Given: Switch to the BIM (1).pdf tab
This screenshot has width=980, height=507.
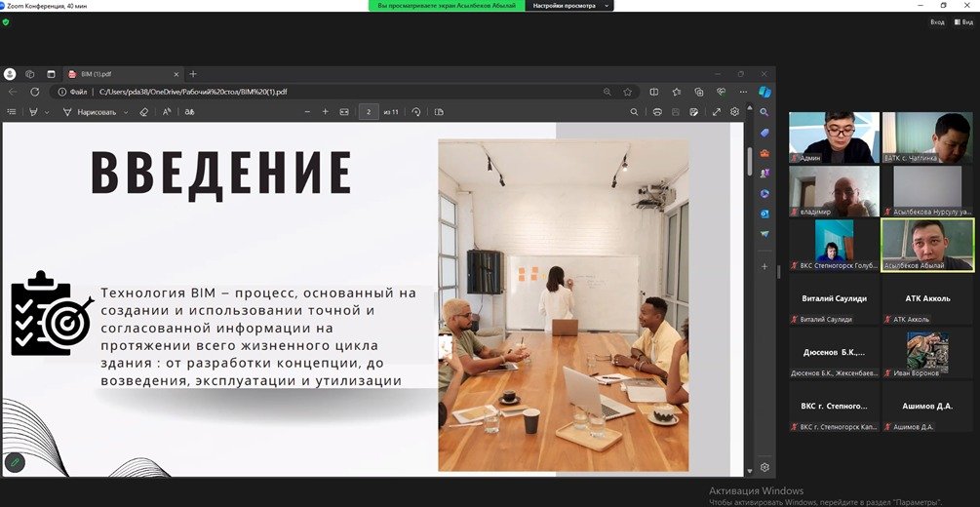Looking at the screenshot, I should (x=117, y=74).
